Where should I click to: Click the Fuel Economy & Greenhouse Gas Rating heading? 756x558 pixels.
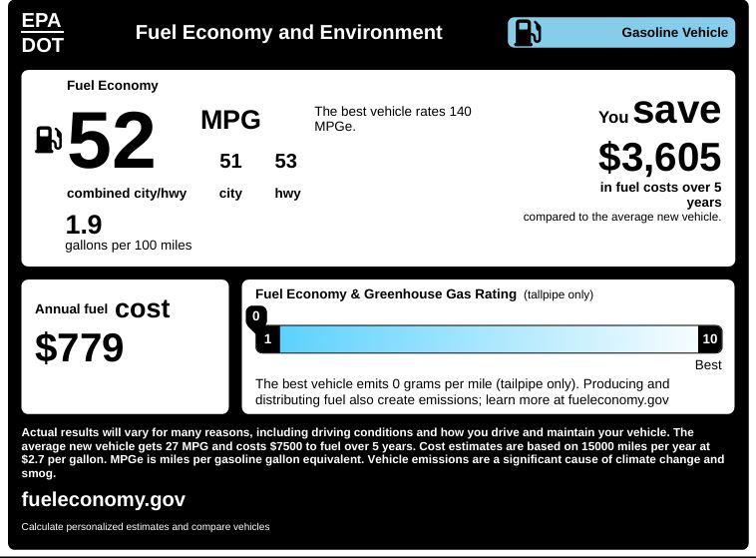point(386,294)
